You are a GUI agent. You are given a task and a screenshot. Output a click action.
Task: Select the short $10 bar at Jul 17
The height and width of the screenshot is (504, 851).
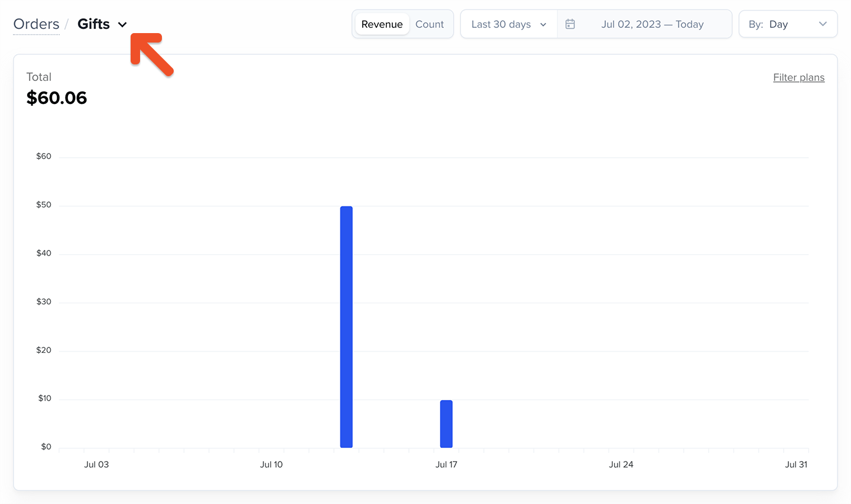(x=446, y=424)
